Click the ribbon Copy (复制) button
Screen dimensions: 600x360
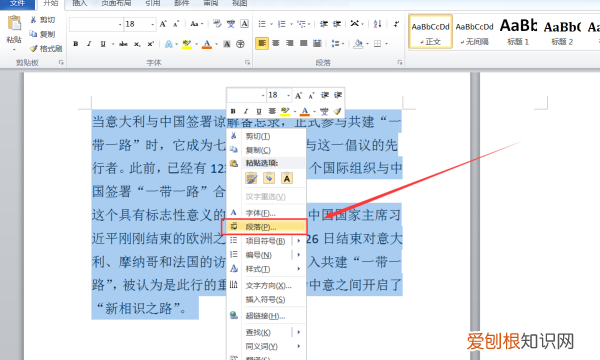point(42,34)
